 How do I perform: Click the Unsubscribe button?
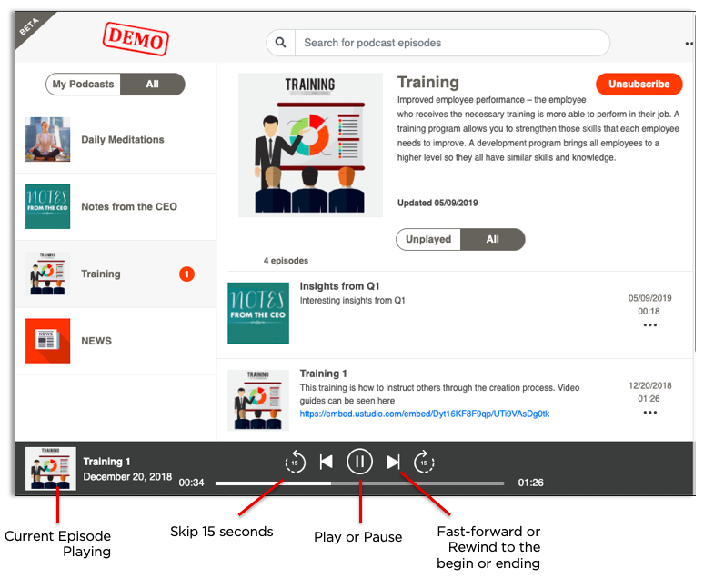pyautogui.click(x=639, y=84)
